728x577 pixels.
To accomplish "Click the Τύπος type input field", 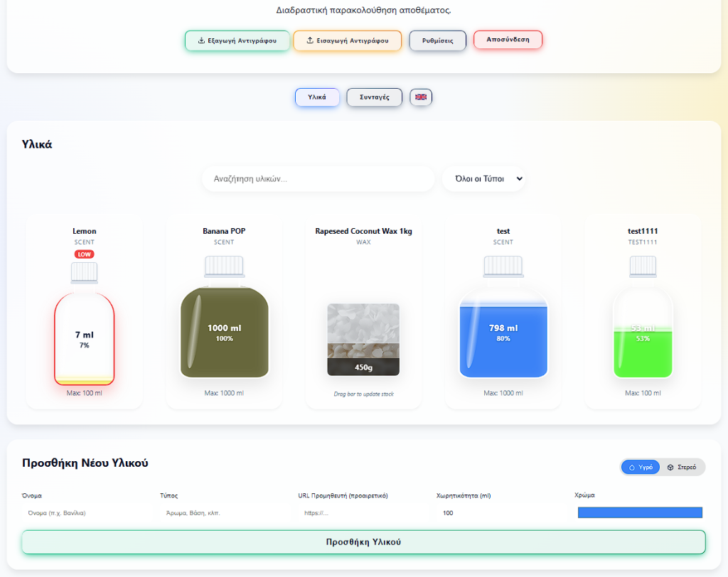I will 225,513.
